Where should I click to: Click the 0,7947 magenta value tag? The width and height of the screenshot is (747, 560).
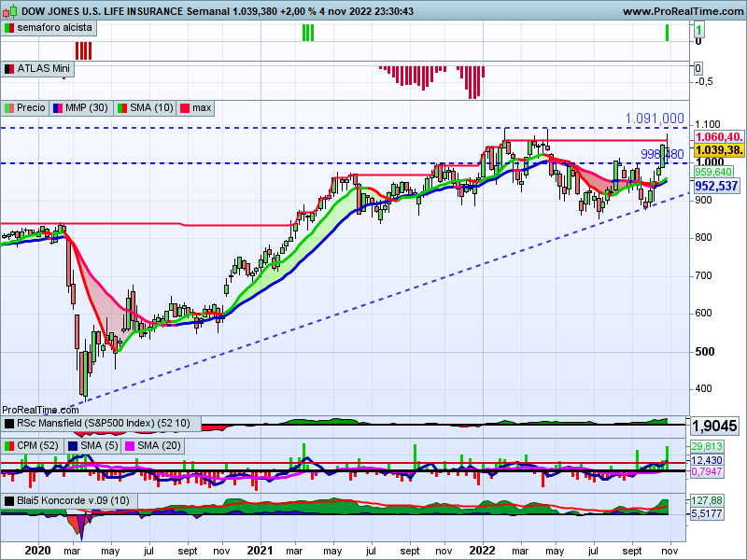[x=707, y=471]
